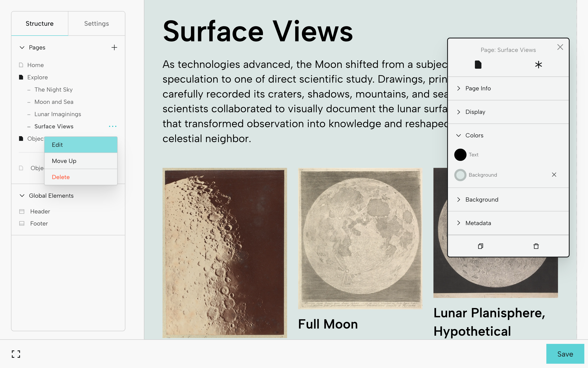Select the Header global element
588x368 pixels.
tap(40, 212)
